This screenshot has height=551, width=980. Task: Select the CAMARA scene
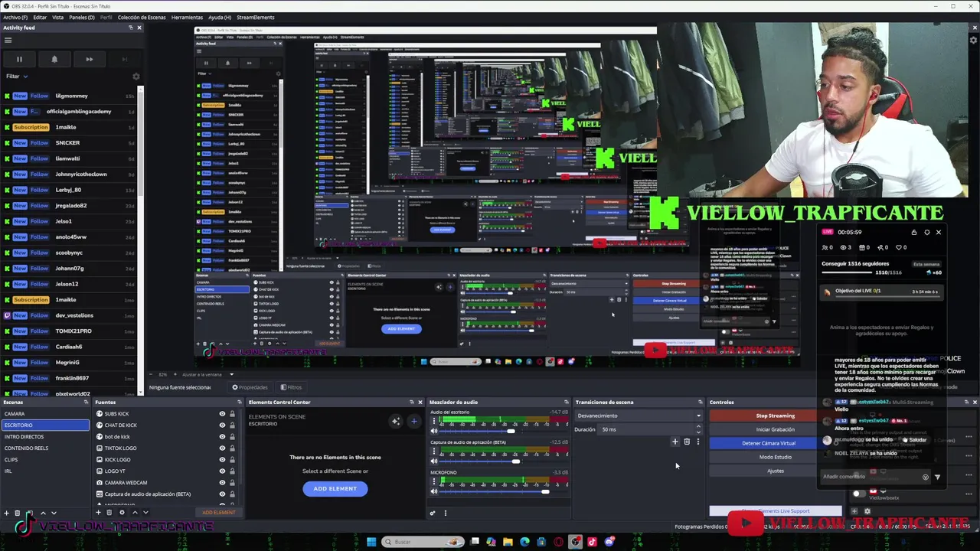45,414
